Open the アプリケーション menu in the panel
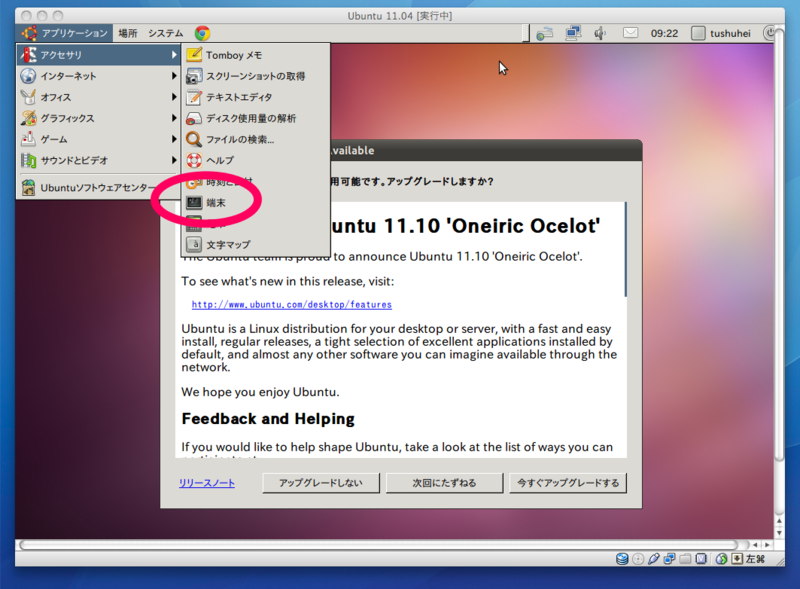 (x=65, y=33)
